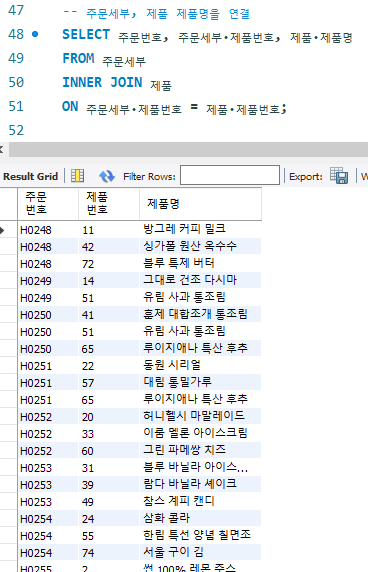Select H0249 in the row with product 14
The width and height of the screenshot is (368, 572).
pos(48,281)
